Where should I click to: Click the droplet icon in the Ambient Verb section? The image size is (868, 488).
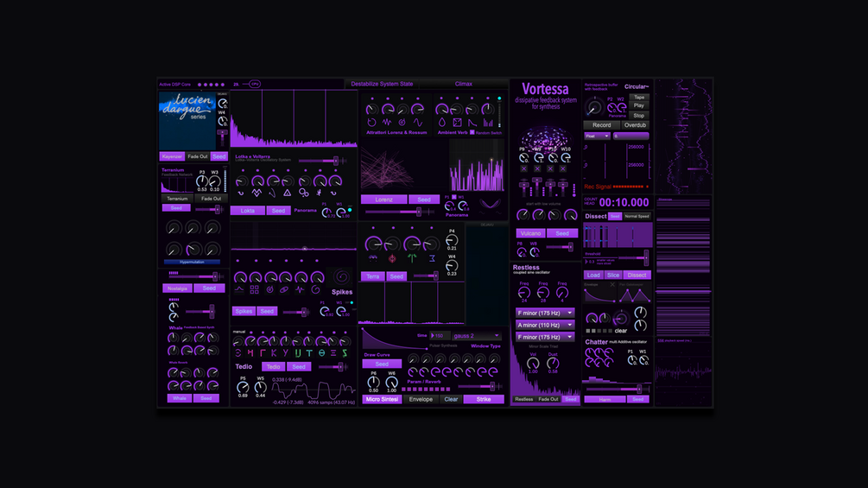(441, 123)
